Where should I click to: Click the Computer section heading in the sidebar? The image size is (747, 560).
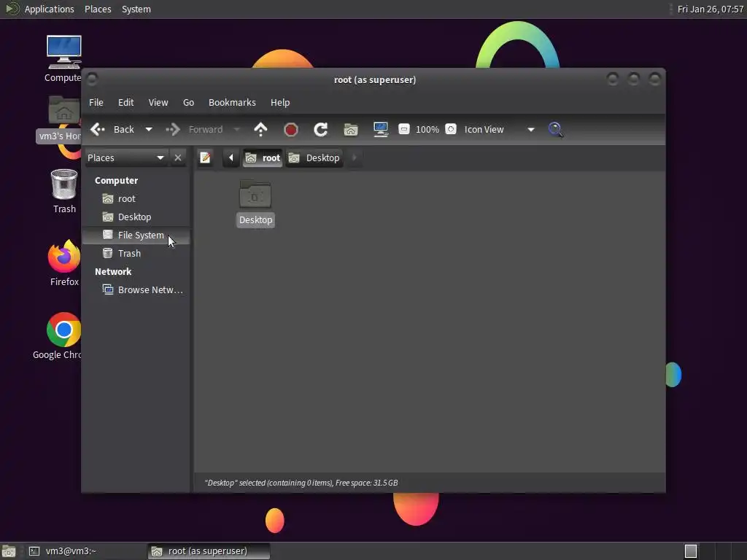point(116,181)
